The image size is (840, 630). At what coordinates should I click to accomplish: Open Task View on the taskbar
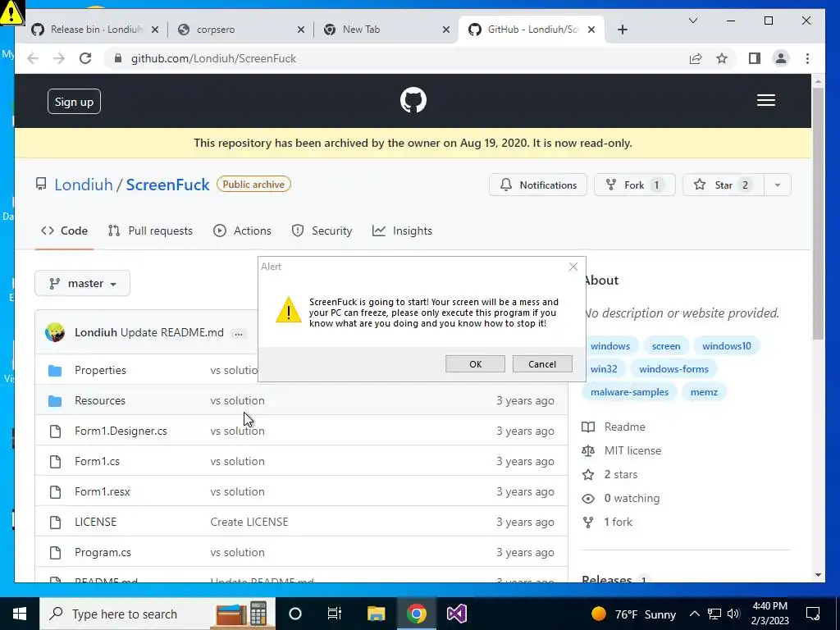click(x=335, y=614)
